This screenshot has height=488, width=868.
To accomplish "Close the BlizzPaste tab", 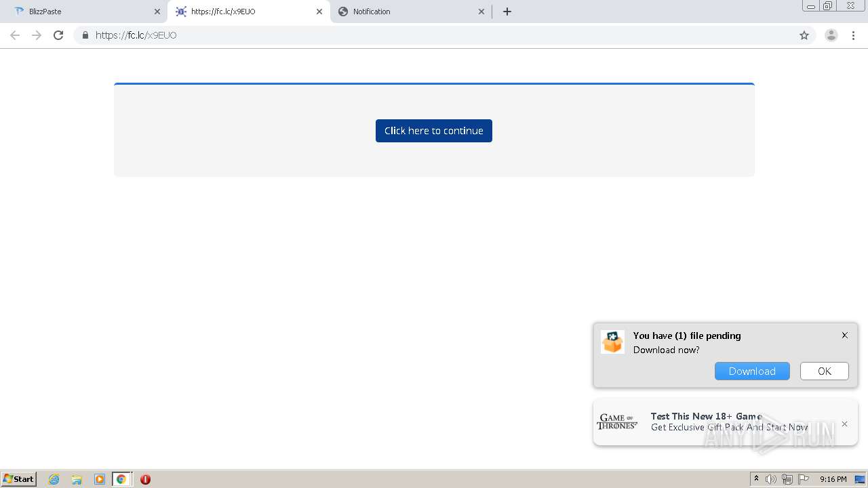I will point(157,12).
